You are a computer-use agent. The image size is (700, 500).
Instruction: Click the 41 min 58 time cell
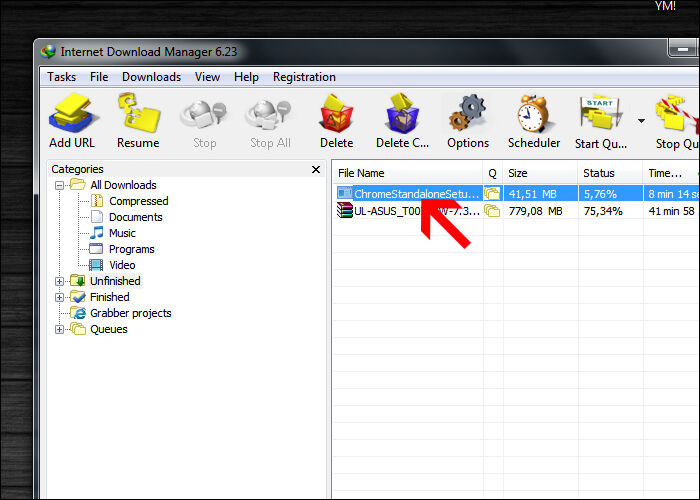671,211
